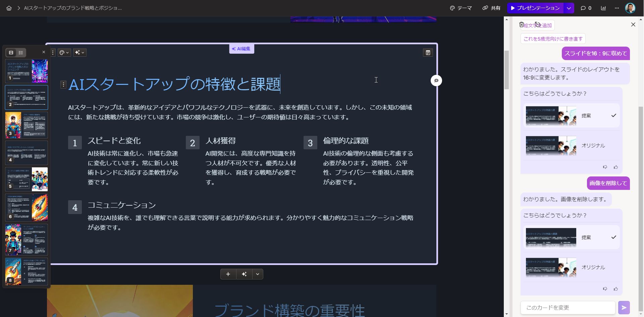The width and height of the screenshot is (644, 317).
Task: Open the chevron next to the add-card button
Action: (x=258, y=274)
